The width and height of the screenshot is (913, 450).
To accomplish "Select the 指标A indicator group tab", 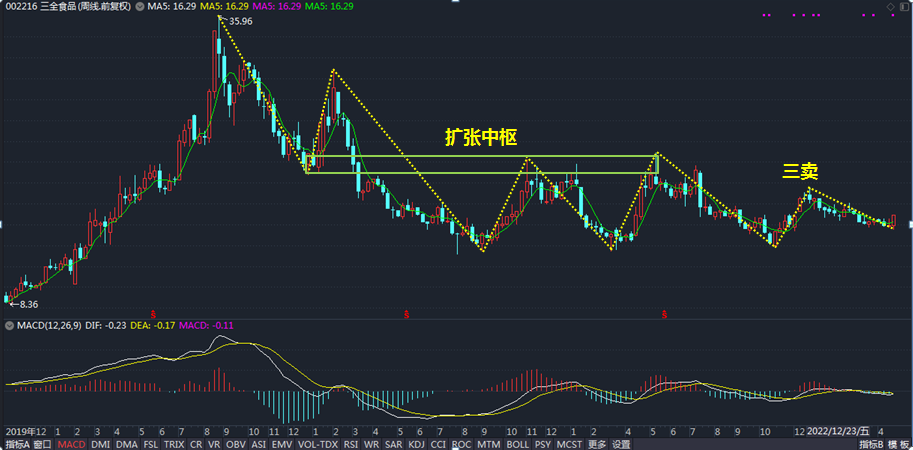I will [x=15, y=444].
